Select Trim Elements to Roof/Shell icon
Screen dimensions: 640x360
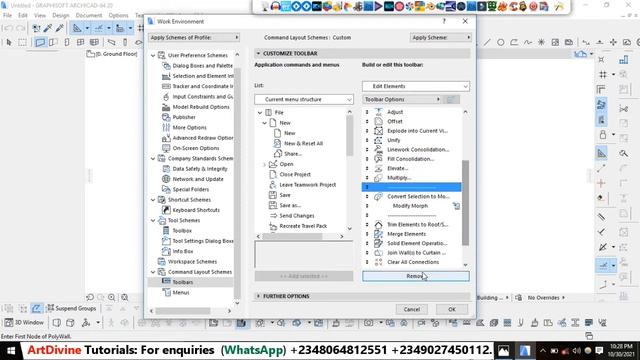(x=378, y=224)
